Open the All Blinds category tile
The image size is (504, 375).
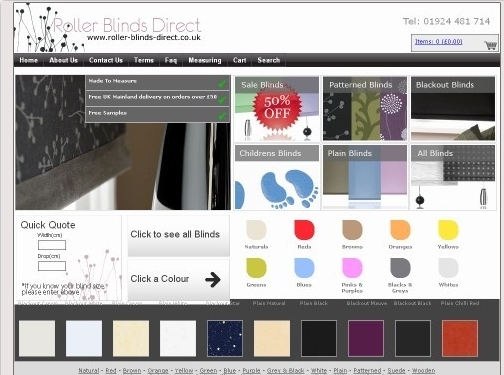pyautogui.click(x=453, y=177)
